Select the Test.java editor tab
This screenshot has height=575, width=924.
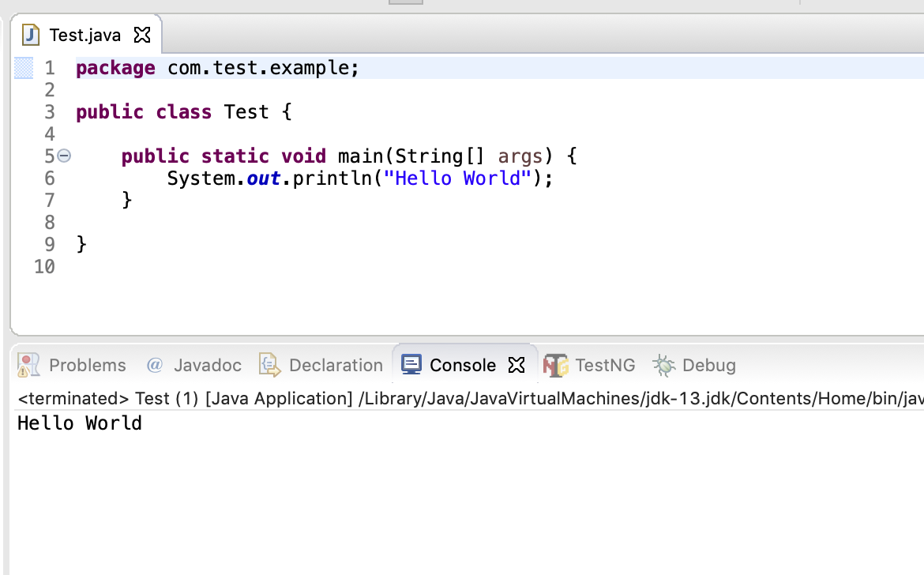tap(83, 33)
